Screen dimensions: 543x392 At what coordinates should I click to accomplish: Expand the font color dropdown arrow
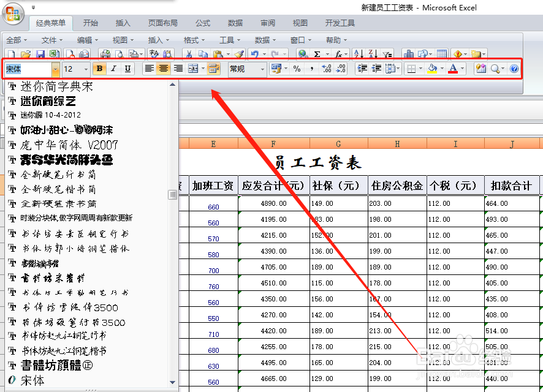pos(463,69)
